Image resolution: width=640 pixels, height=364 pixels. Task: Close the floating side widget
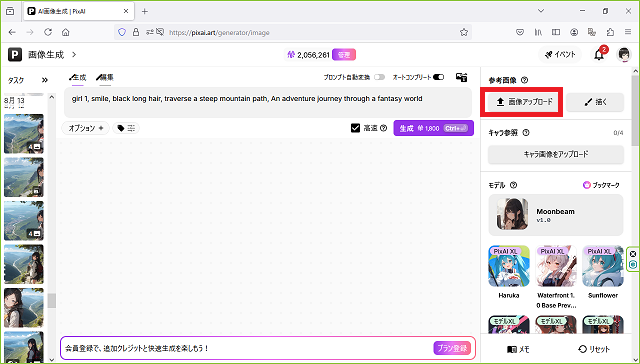pos(633,254)
